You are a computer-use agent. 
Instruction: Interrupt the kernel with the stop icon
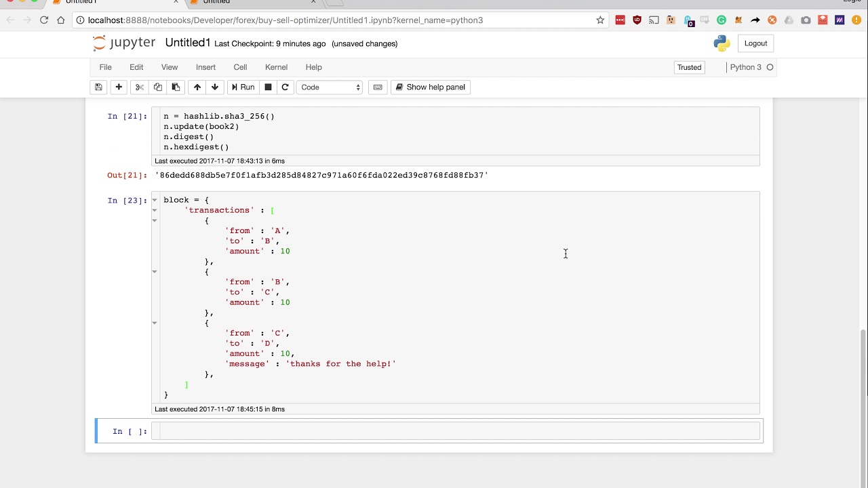(x=268, y=87)
